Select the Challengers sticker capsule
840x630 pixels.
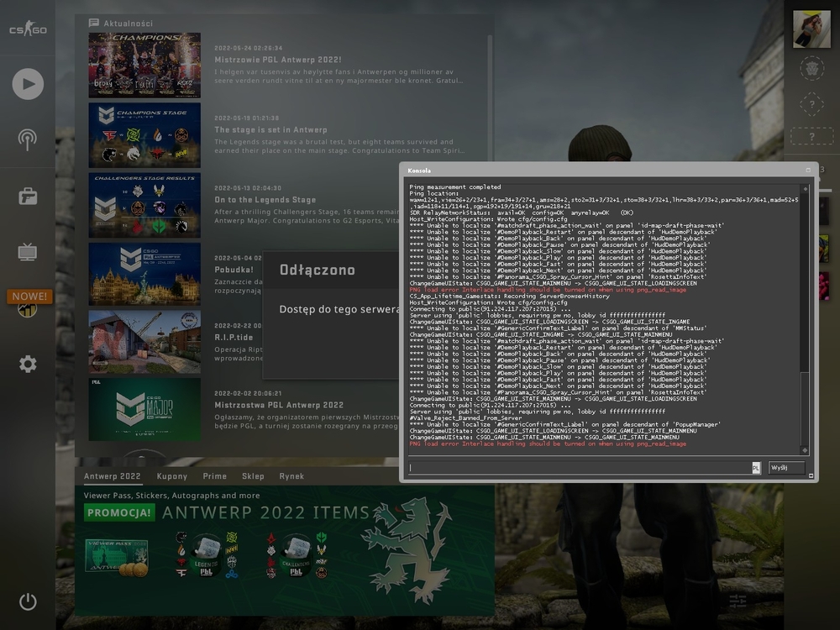(x=297, y=555)
